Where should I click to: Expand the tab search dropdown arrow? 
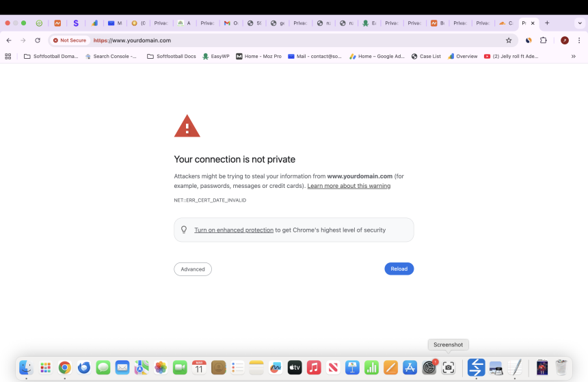point(580,23)
